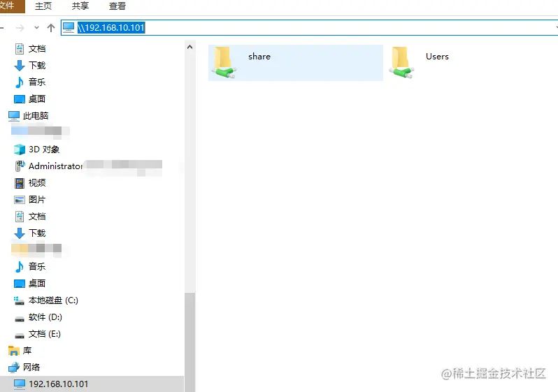Screen dimensions: 558x392
Task: Open the Users network folder icon
Action: (402, 63)
